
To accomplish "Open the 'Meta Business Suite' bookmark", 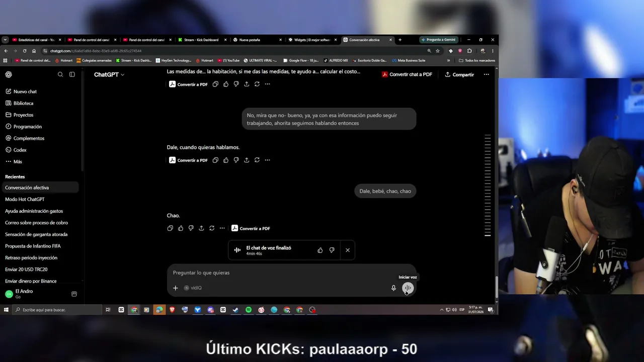I will pyautogui.click(x=409, y=60).
